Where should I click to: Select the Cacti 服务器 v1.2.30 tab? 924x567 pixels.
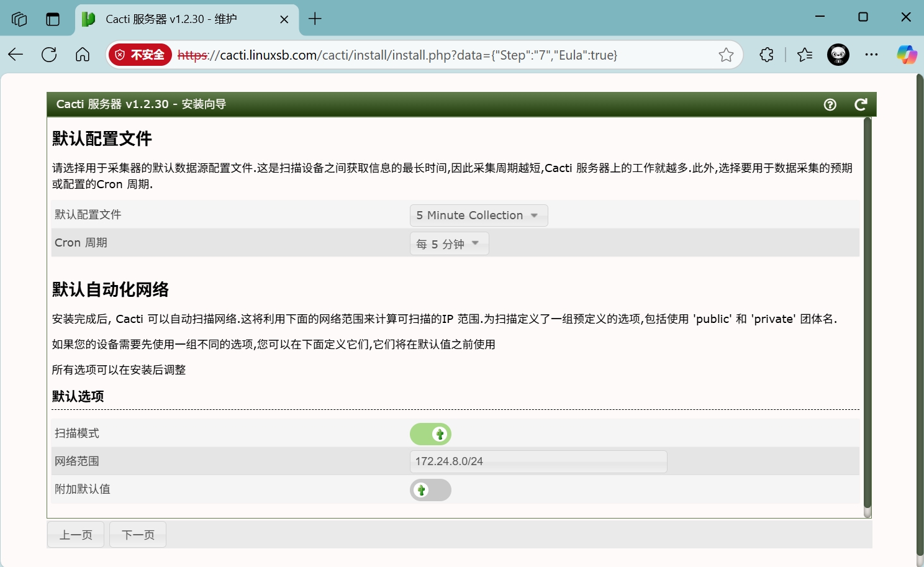pyautogui.click(x=187, y=19)
